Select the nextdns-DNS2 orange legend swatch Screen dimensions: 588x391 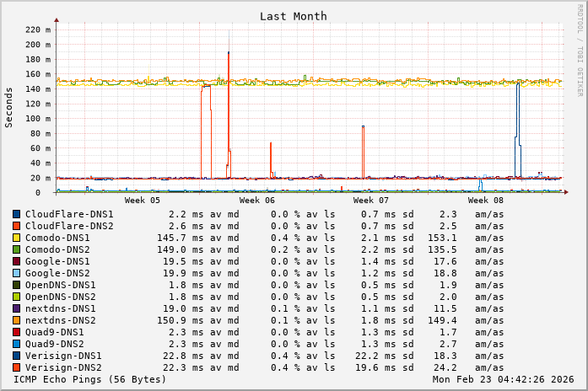pos(16,321)
